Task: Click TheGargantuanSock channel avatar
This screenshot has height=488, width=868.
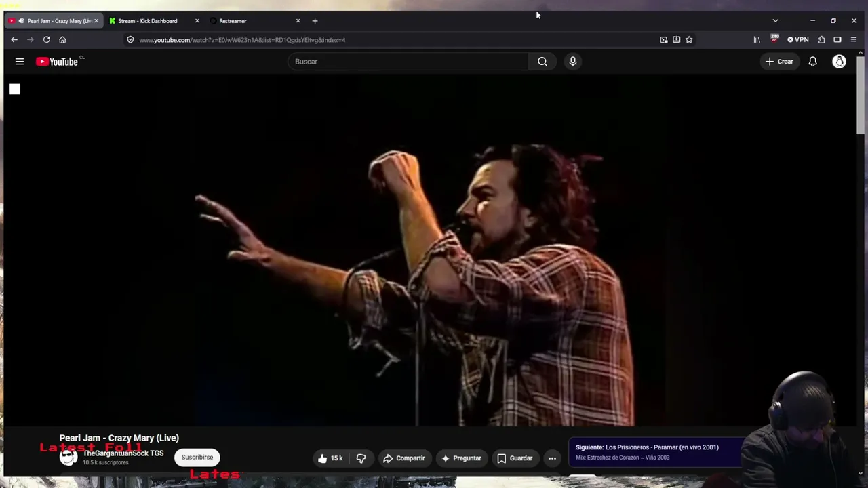Action: pos(68,457)
